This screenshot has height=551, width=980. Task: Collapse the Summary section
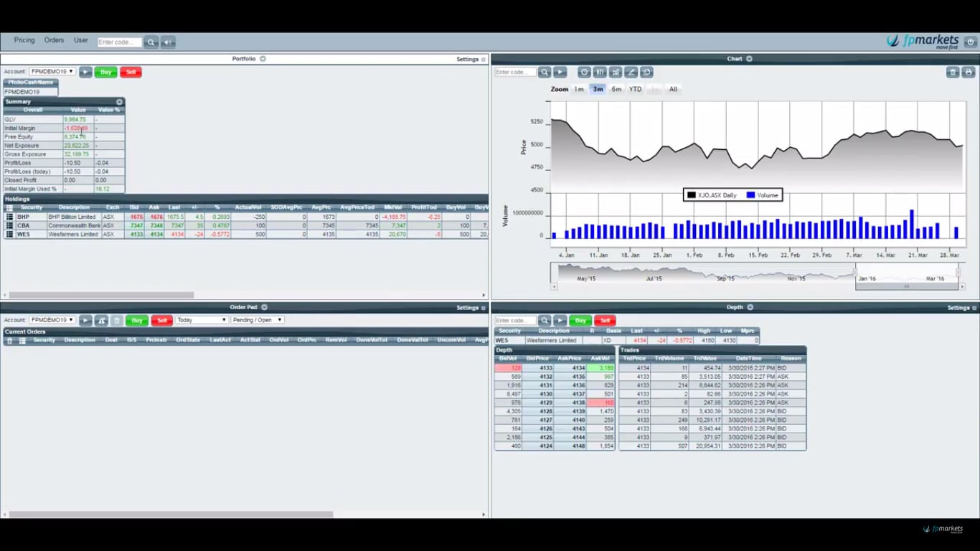pos(119,102)
